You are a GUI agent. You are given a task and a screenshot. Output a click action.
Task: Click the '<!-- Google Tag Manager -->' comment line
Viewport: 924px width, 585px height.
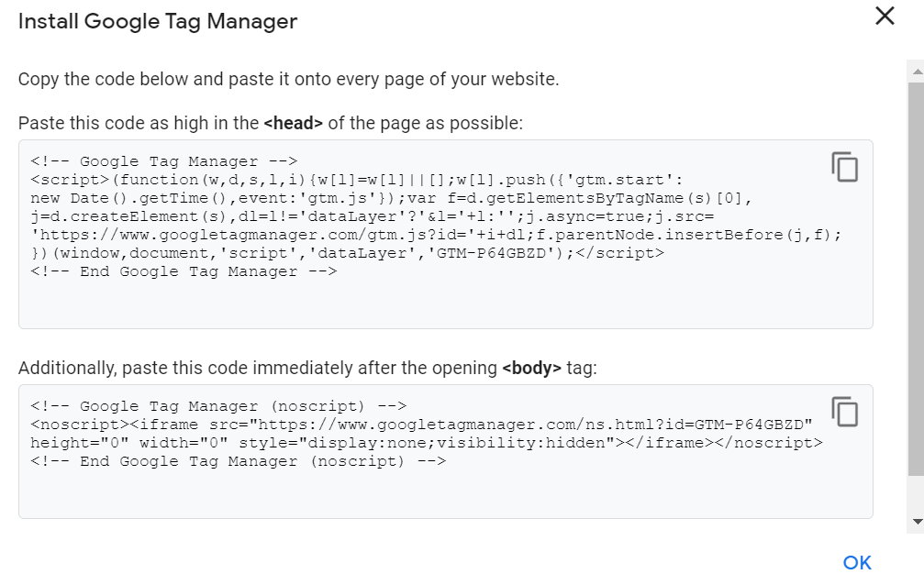pos(164,161)
